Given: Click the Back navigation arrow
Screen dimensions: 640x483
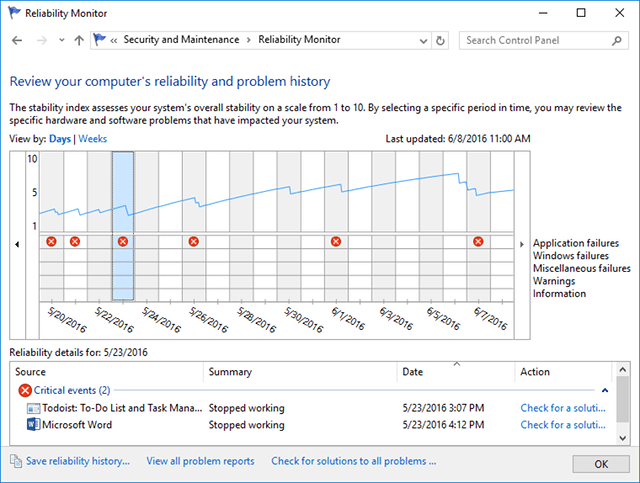Looking at the screenshot, I should click(x=17, y=40).
